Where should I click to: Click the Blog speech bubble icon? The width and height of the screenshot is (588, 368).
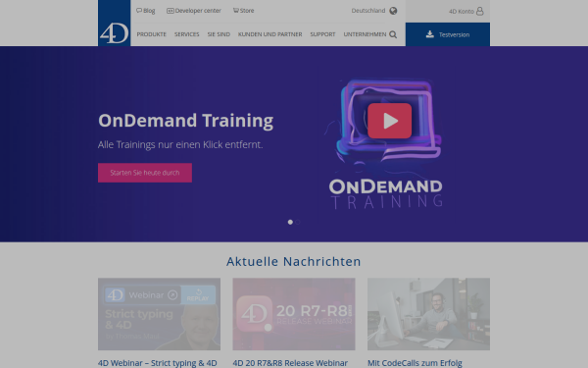pos(139,11)
